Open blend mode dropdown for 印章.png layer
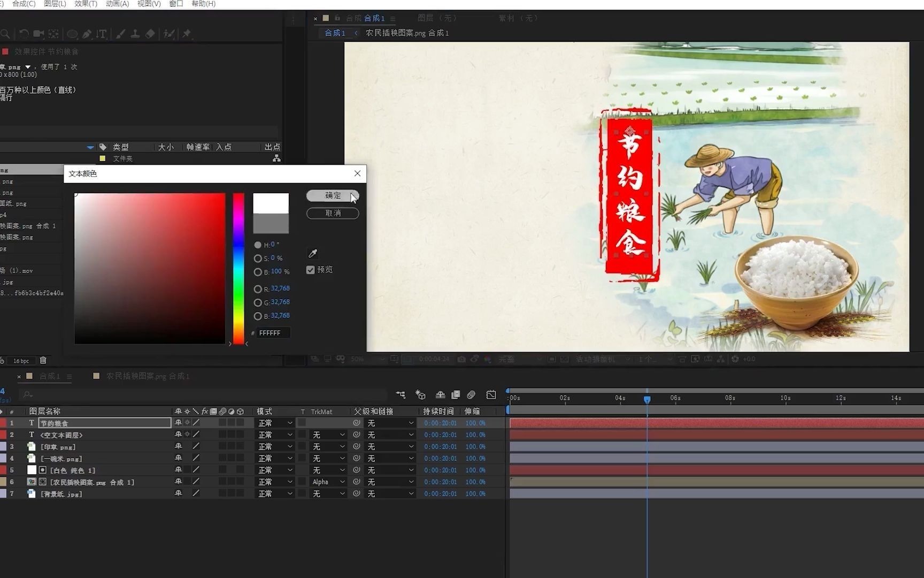The image size is (924, 578). [x=275, y=446]
